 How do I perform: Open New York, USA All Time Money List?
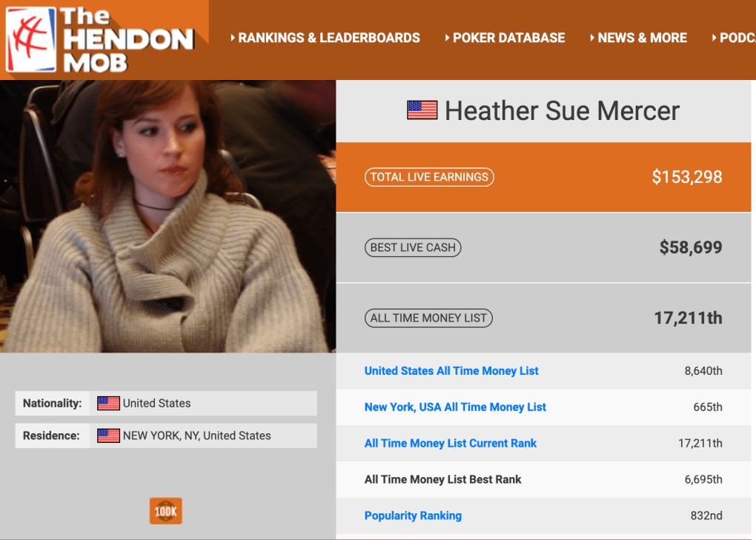click(x=455, y=407)
